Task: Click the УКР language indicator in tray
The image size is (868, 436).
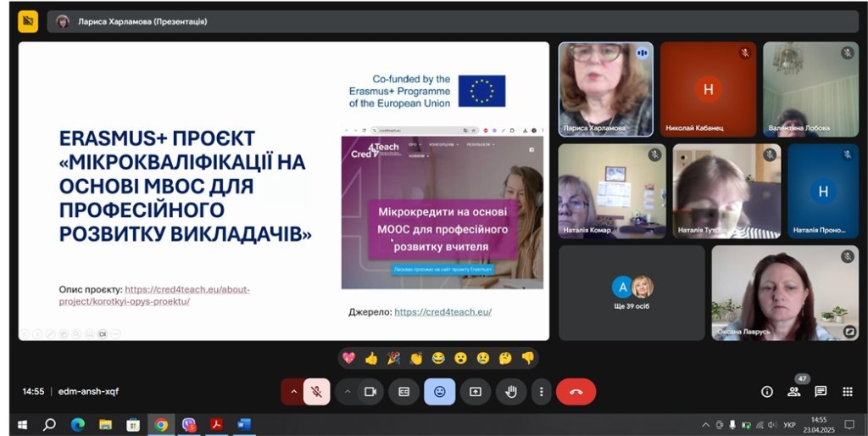Action: tap(788, 425)
